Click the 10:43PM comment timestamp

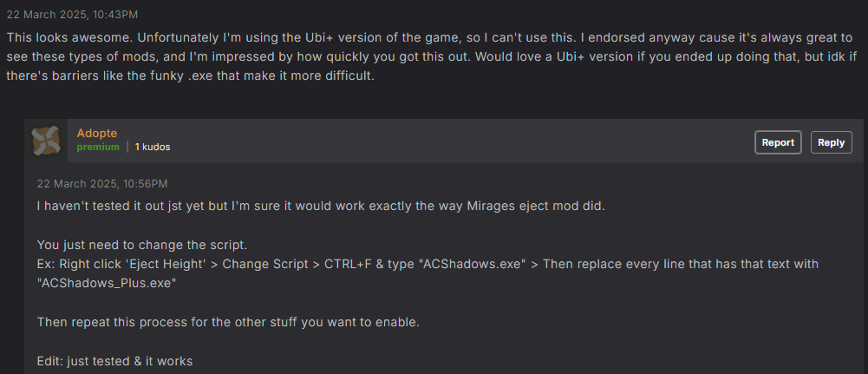[72, 15]
